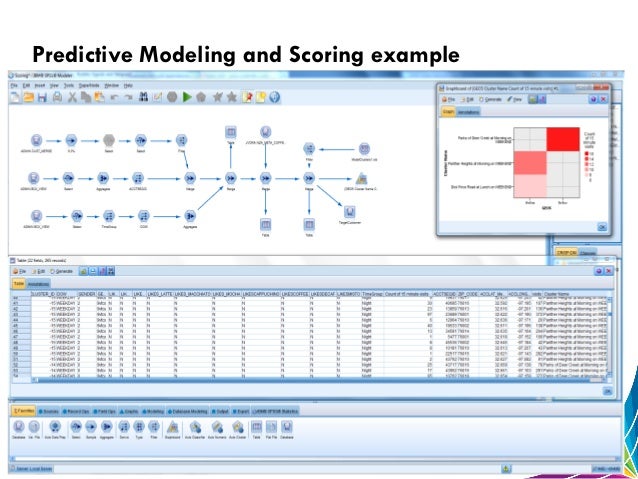Click the Table window vertical scrollbar
638x479 pixels.
click(x=609, y=336)
